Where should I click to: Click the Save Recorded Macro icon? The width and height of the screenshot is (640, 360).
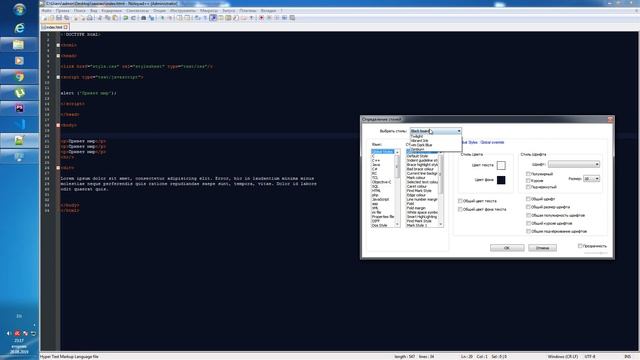[x=292, y=18]
